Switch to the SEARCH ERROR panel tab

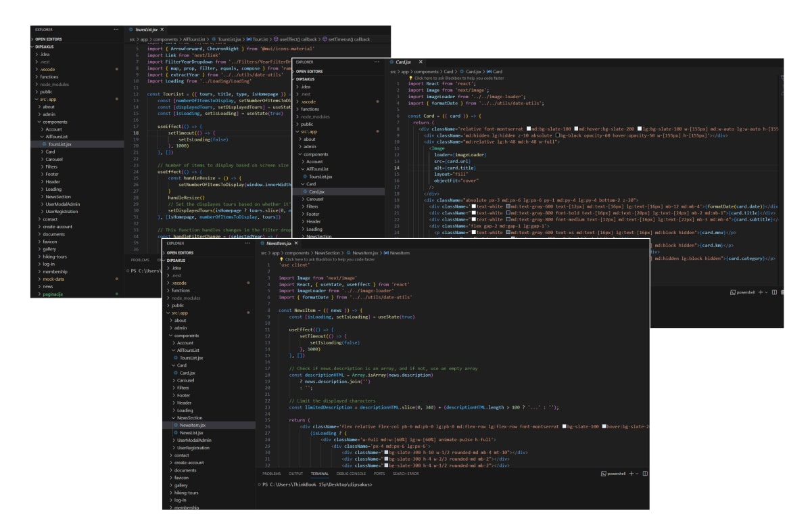point(405,474)
